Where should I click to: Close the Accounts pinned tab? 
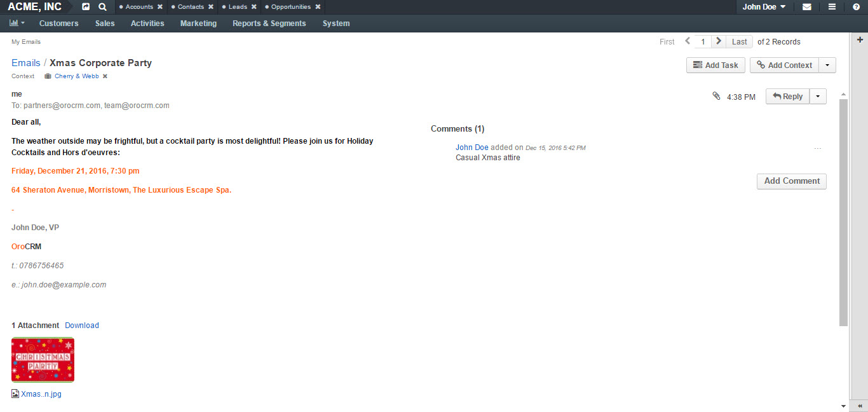click(160, 7)
